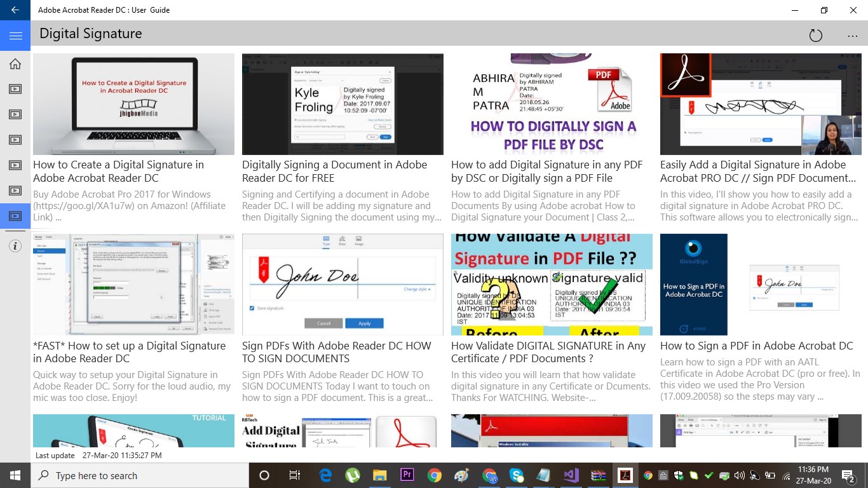The height and width of the screenshot is (488, 868).
Task: Open title 'How to Create a Digital Signature in Adobe Acrobat Reader DC'
Action: pyautogui.click(x=119, y=172)
